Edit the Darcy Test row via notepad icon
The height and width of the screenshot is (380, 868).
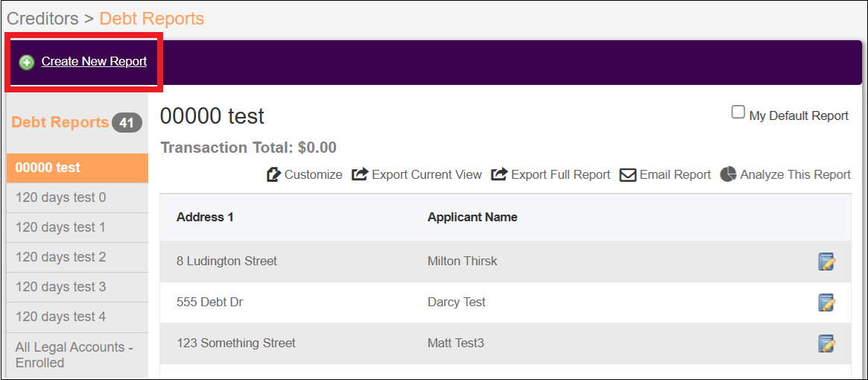pyautogui.click(x=826, y=303)
